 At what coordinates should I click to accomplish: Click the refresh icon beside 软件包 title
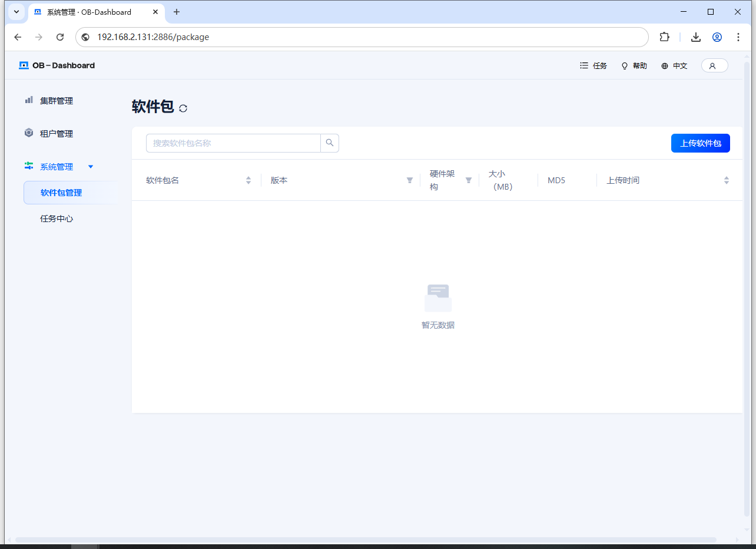coord(183,108)
